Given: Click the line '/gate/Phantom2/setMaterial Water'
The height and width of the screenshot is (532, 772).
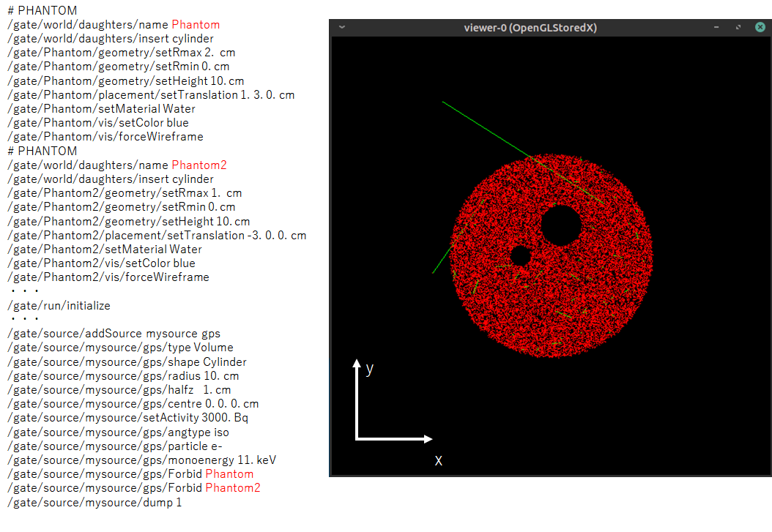Looking at the screenshot, I should pos(105,250).
